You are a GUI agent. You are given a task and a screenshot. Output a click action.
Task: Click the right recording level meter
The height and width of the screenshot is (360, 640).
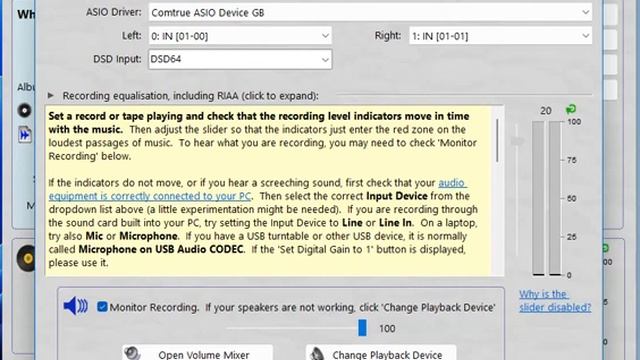(555, 198)
